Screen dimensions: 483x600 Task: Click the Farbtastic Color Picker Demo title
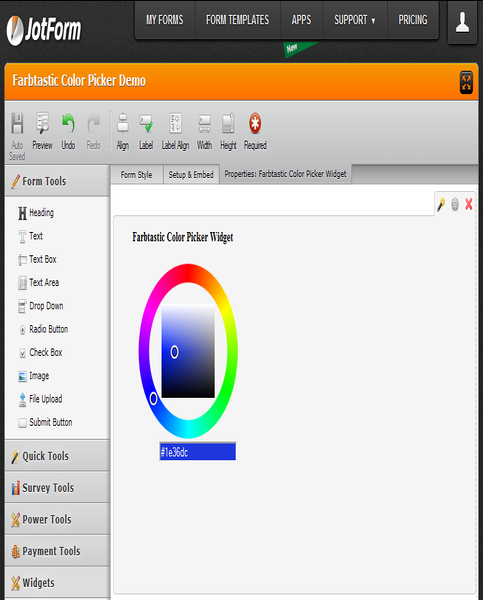tap(79, 81)
